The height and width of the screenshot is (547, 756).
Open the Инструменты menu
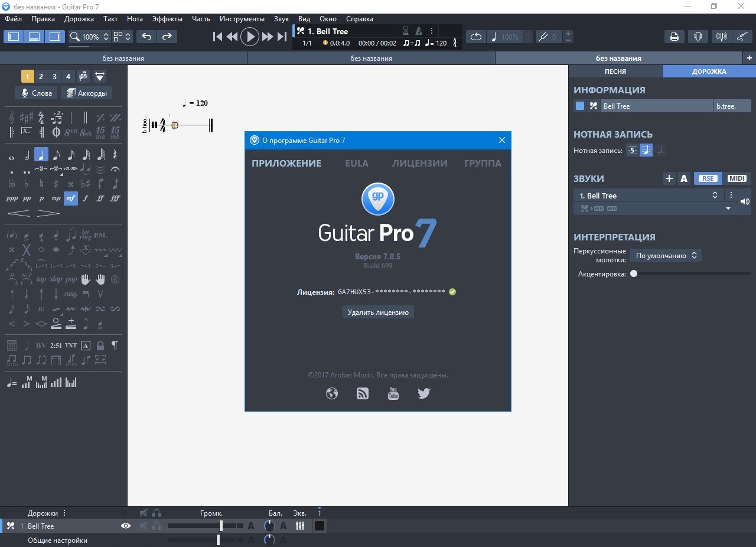[x=242, y=19]
